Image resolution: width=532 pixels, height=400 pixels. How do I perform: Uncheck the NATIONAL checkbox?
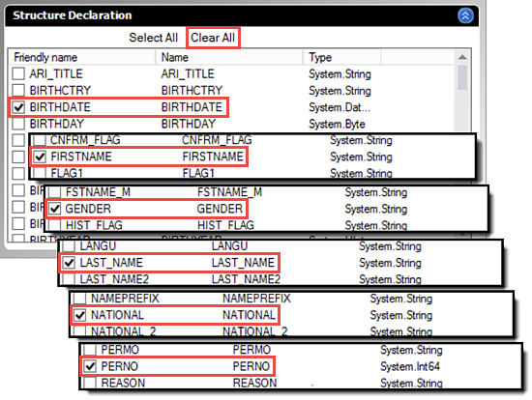[x=80, y=315]
